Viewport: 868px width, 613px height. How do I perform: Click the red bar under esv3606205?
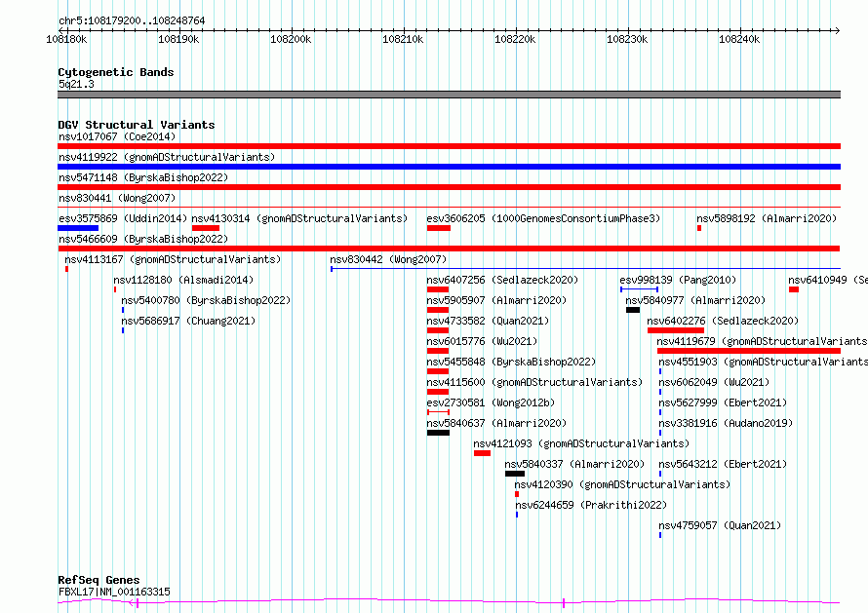point(439,228)
